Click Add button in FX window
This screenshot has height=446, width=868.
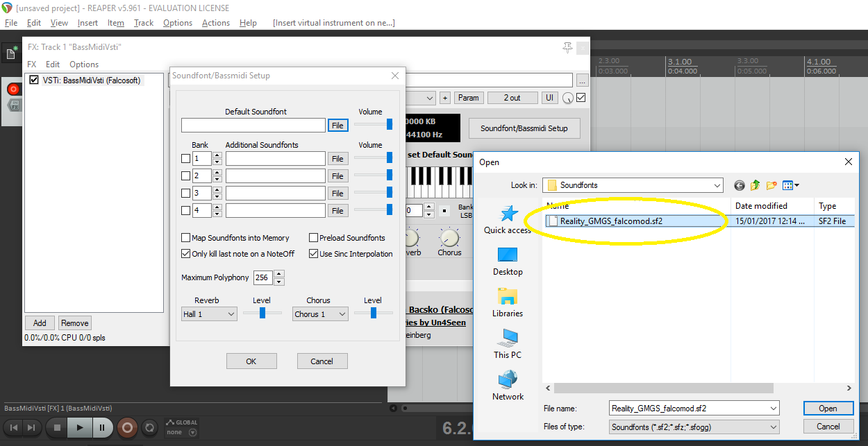point(40,323)
